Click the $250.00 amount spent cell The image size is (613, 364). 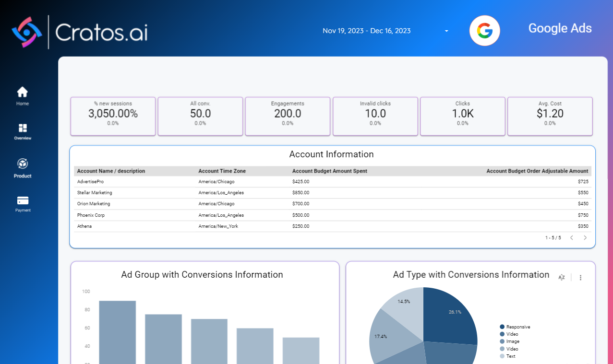point(300,226)
